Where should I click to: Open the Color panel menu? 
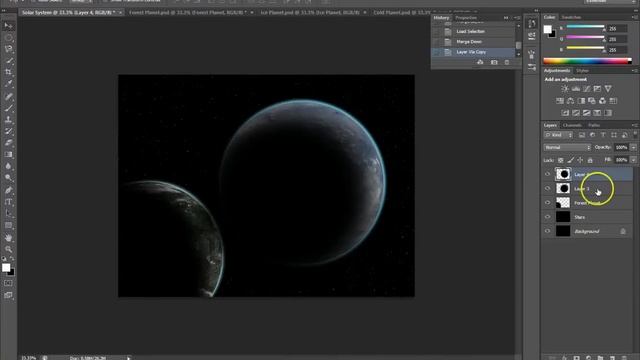(x=634, y=17)
